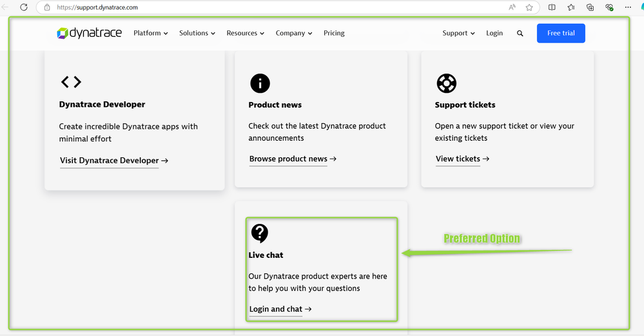The height and width of the screenshot is (336, 644).
Task: Open the browser Collections icon
Action: pyautogui.click(x=590, y=8)
